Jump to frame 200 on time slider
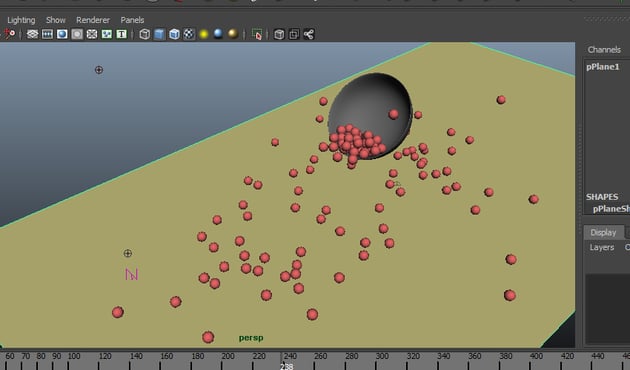This screenshot has height=370, width=630. click(228, 356)
